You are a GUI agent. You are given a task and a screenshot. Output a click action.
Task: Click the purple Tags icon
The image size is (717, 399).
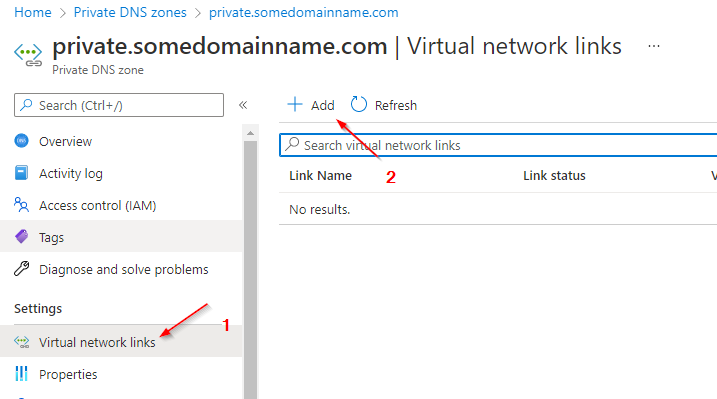tap(21, 236)
